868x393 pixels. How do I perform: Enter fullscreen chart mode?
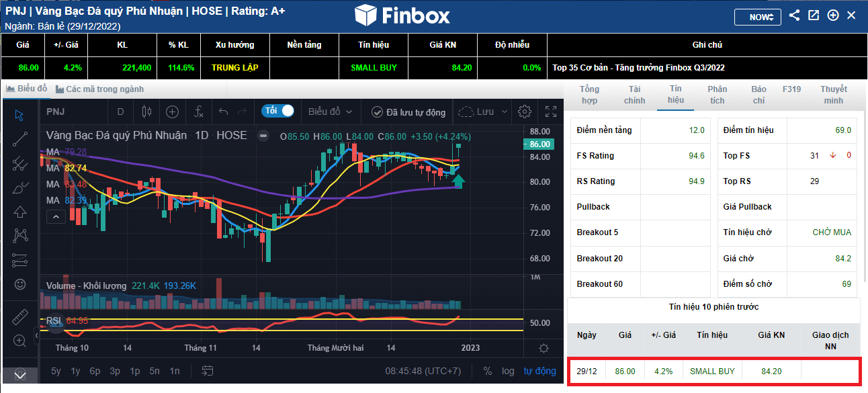[551, 112]
